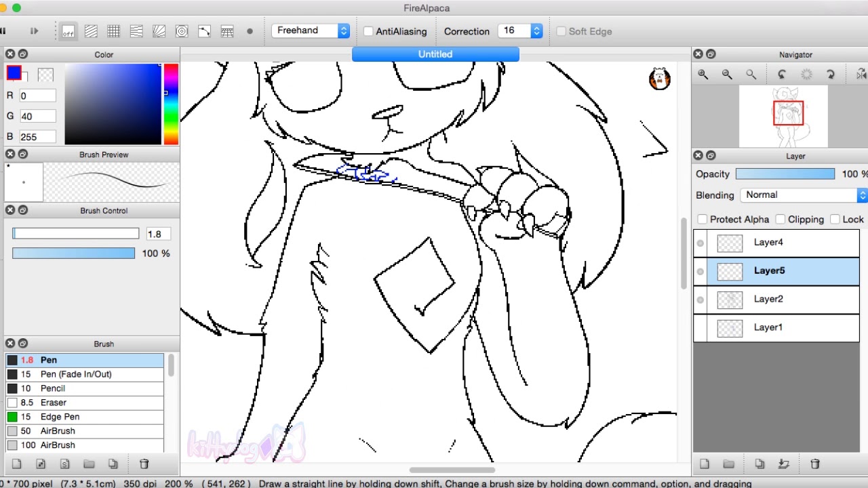This screenshot has width=868, height=488.
Task: Click the G color value field
Action: (37, 117)
